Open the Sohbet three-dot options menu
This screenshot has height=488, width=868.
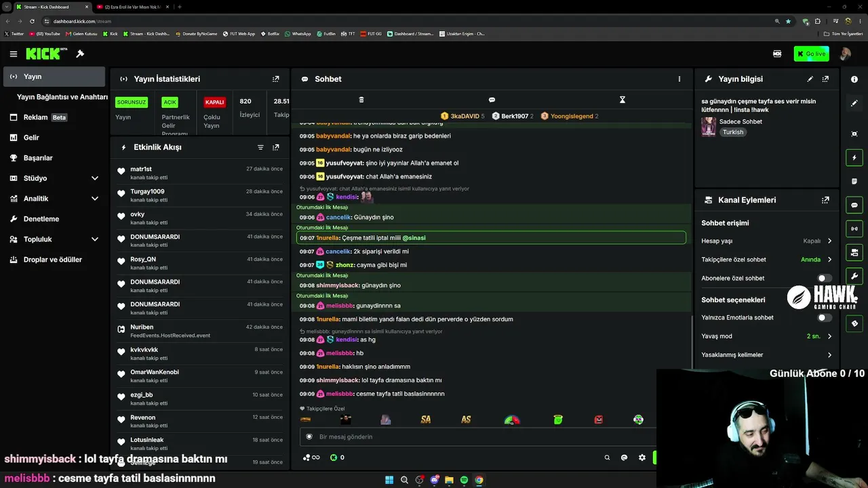[679, 79]
